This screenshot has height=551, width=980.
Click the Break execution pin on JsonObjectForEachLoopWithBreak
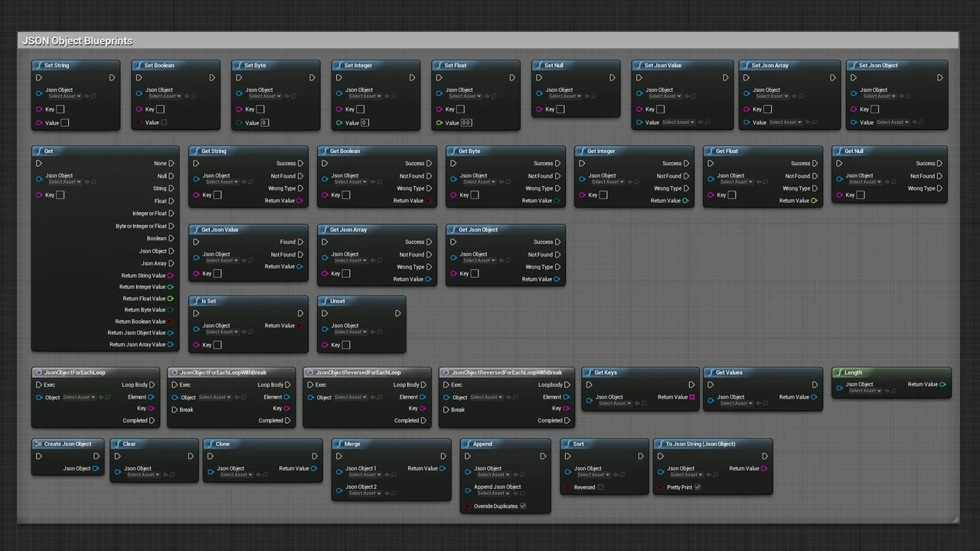pos(175,409)
